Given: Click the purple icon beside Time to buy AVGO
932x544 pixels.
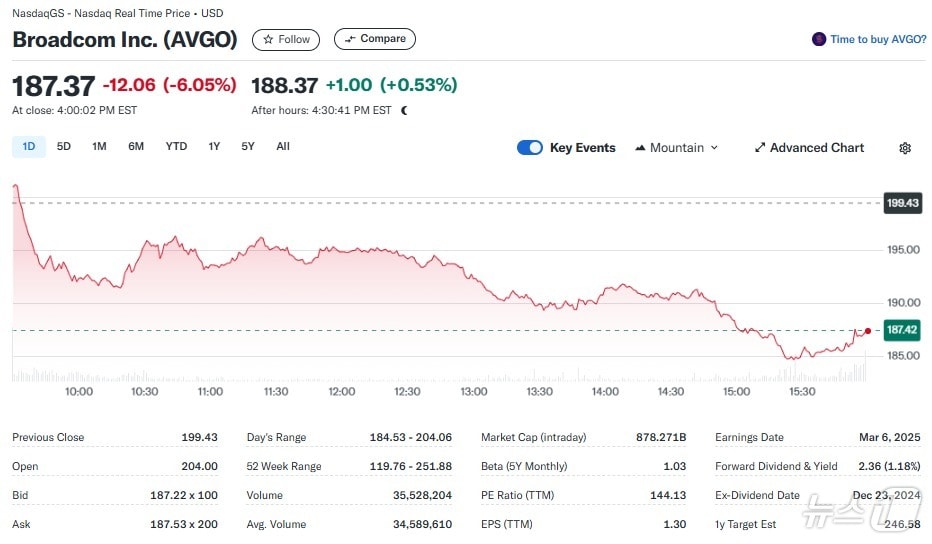Looking at the screenshot, I should click(x=819, y=40).
